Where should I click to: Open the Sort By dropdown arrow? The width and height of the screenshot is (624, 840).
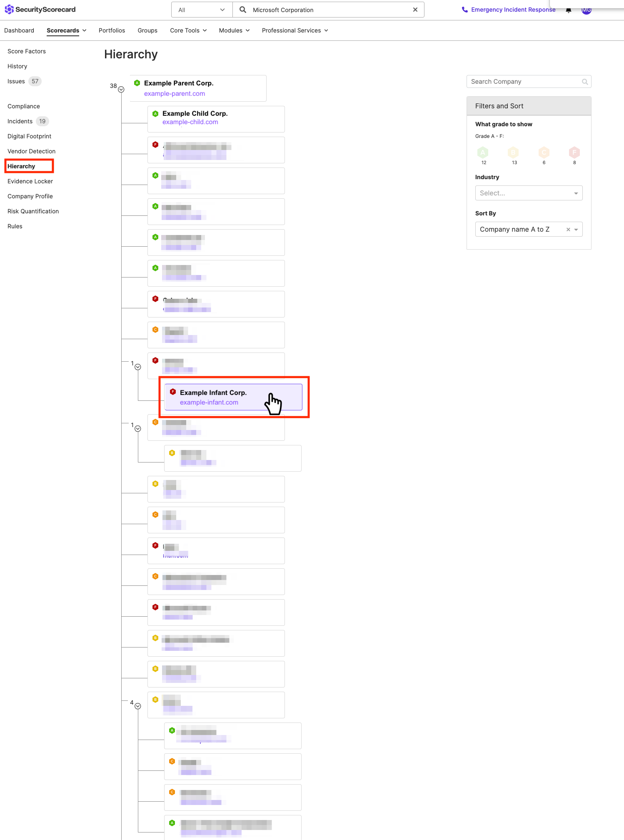576,230
